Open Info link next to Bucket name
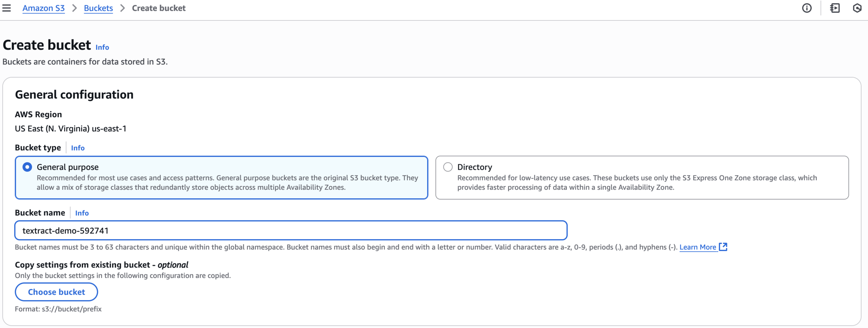The width and height of the screenshot is (868, 328). coord(82,213)
